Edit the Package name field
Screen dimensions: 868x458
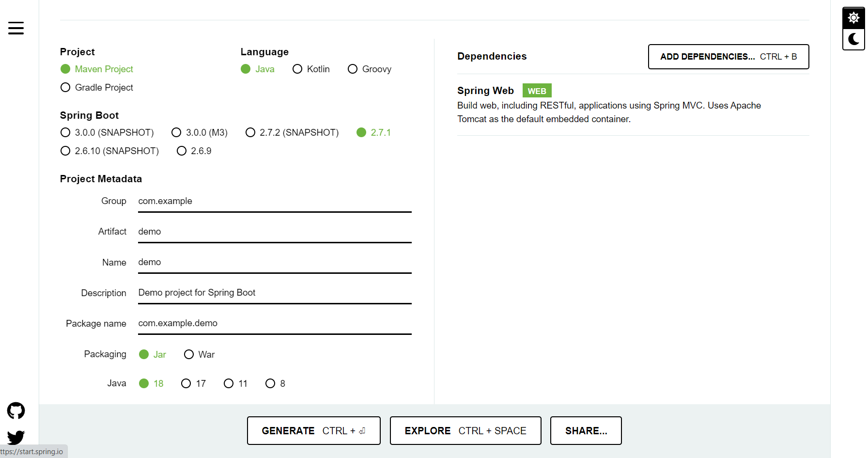[x=275, y=323]
